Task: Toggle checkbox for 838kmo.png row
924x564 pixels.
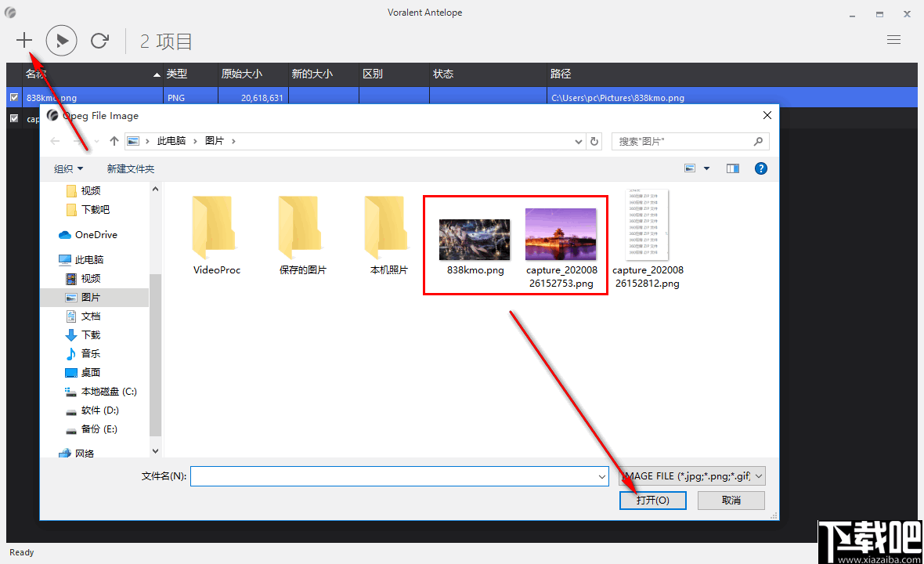Action: (x=14, y=97)
